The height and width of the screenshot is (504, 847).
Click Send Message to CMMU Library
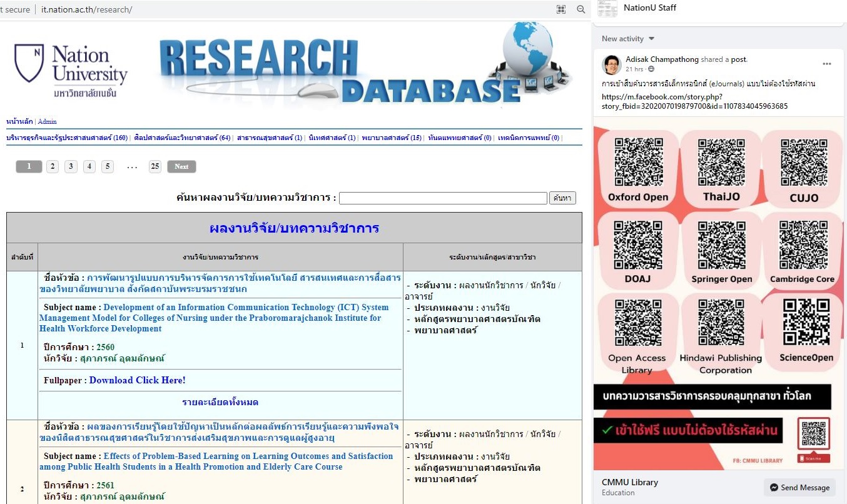pos(799,488)
